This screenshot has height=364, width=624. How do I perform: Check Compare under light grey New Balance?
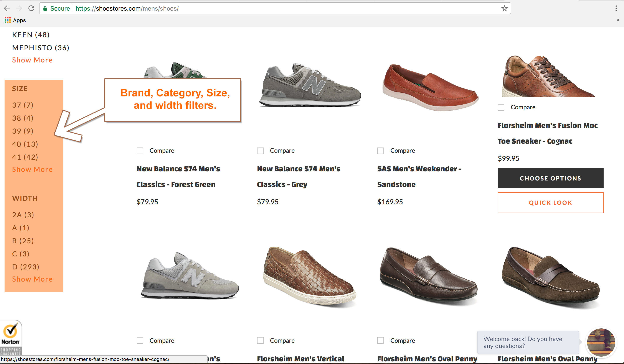(x=140, y=341)
